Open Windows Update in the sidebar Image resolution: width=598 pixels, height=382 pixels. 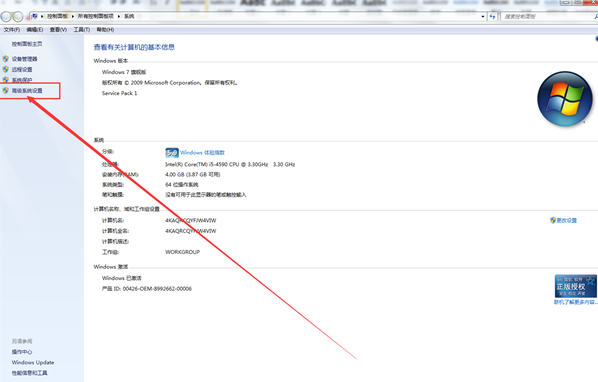click(x=33, y=362)
